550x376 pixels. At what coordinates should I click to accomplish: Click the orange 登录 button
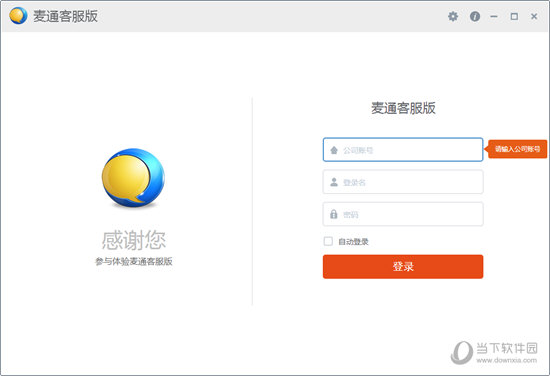403,267
